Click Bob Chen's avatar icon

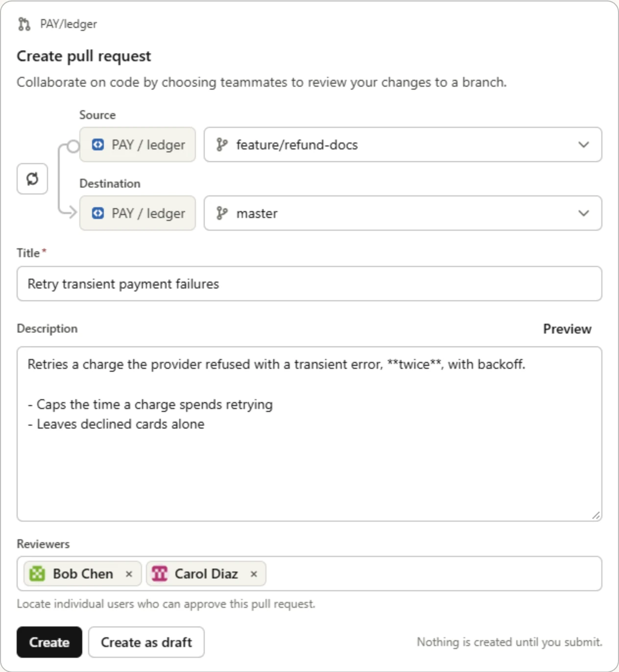click(x=37, y=574)
